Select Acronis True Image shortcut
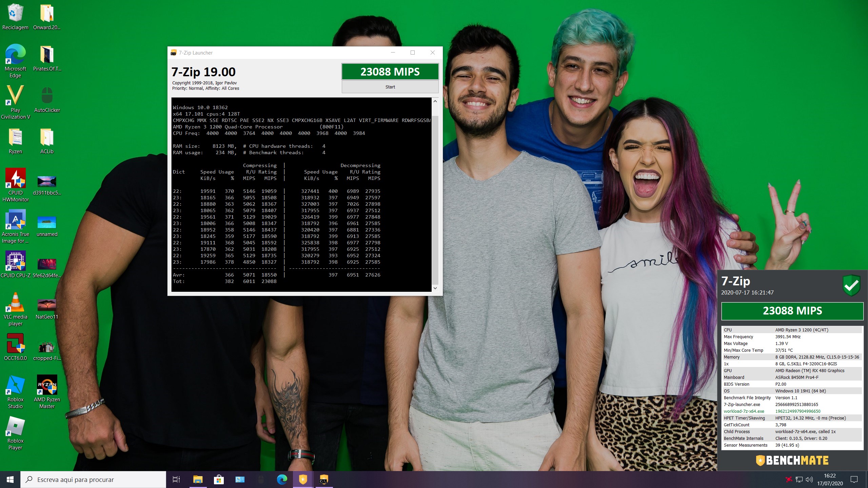This screenshot has height=488, width=868. coord(15,227)
